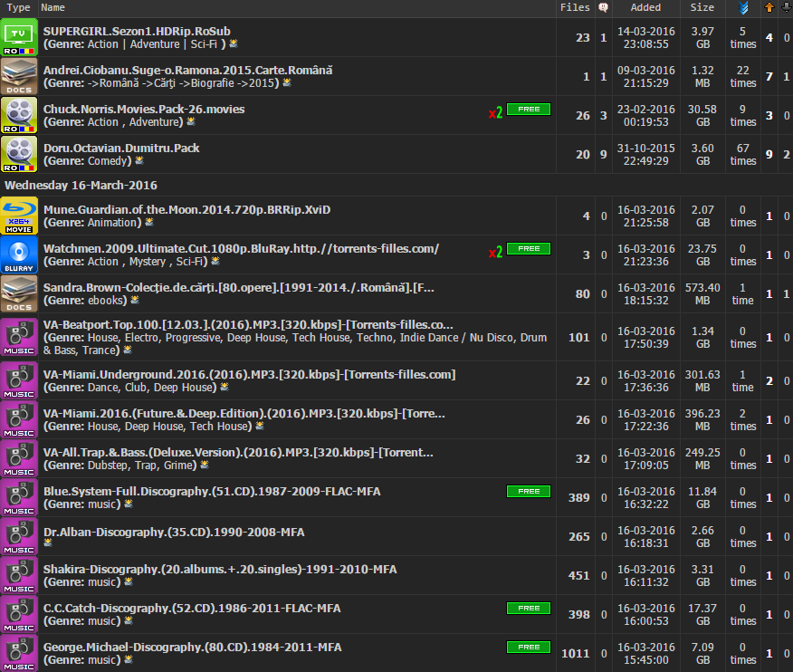Click size 23.75 GB on Watchmen row
Viewport: 793px width, 672px height.
click(702, 255)
